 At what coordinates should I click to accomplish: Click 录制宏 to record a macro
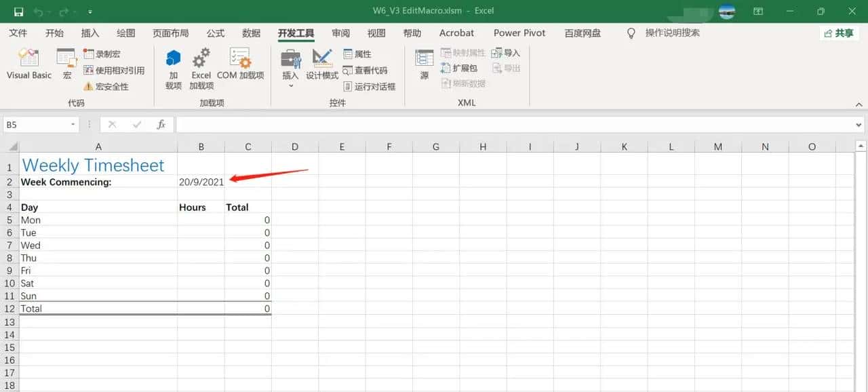(102, 54)
